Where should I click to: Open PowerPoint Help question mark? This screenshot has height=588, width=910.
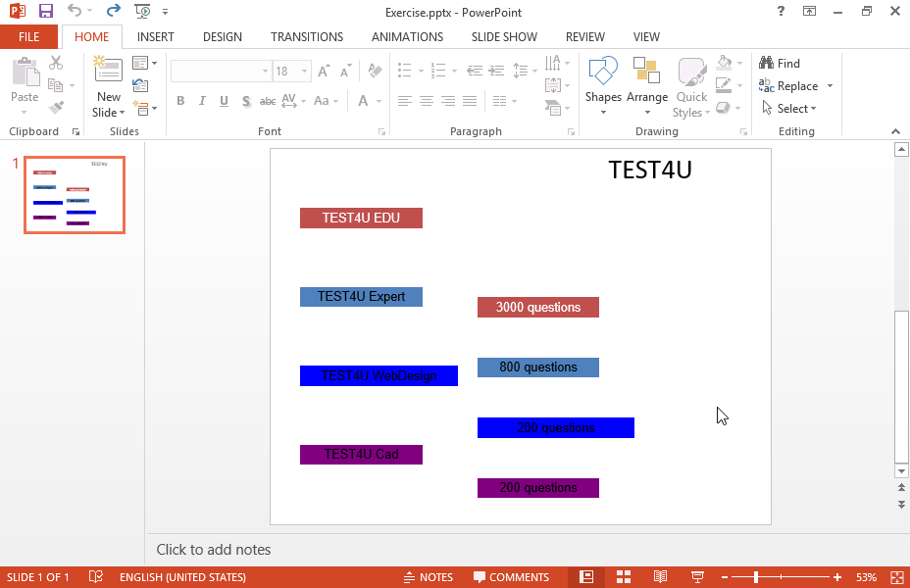(781, 11)
